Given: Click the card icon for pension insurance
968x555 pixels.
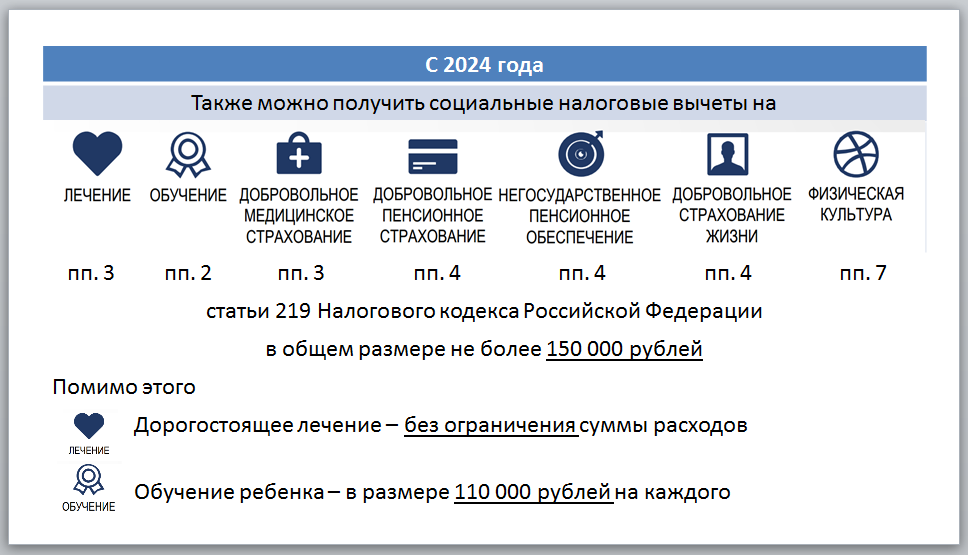Looking at the screenshot, I should [432, 157].
